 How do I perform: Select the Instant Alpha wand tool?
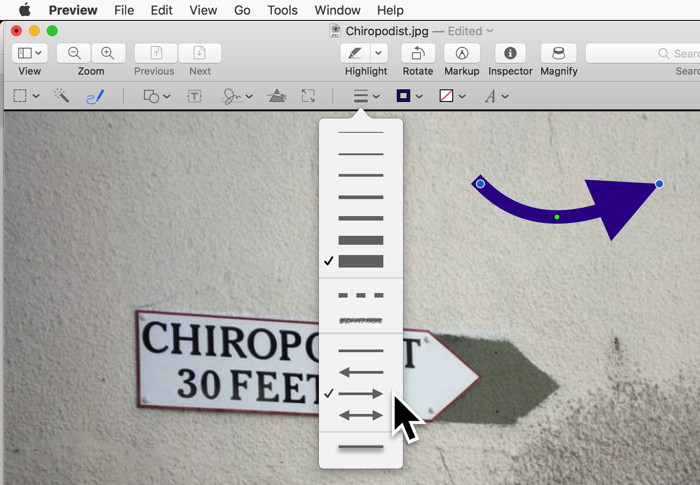61,96
